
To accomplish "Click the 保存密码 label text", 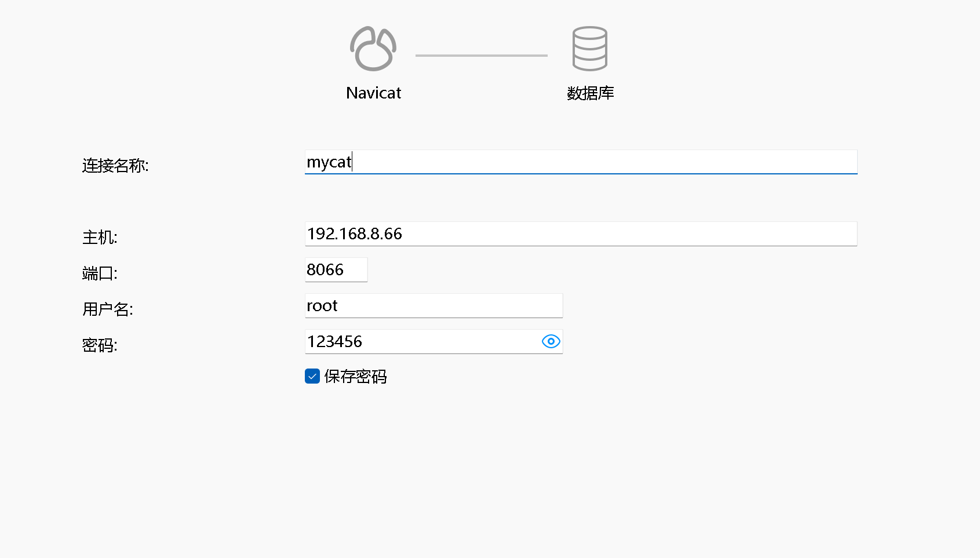I will pos(355,377).
